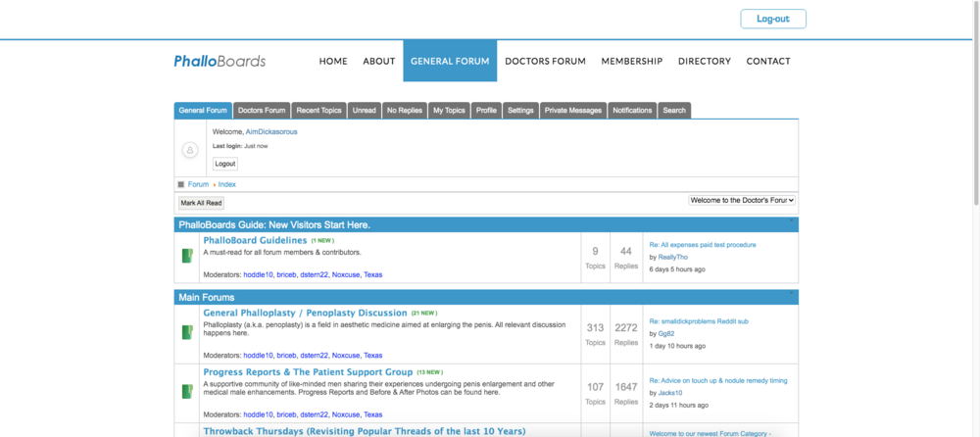Image resolution: width=980 pixels, height=437 pixels.
Task: Open the PhalloBoard Guidelines forum
Action: (x=255, y=240)
